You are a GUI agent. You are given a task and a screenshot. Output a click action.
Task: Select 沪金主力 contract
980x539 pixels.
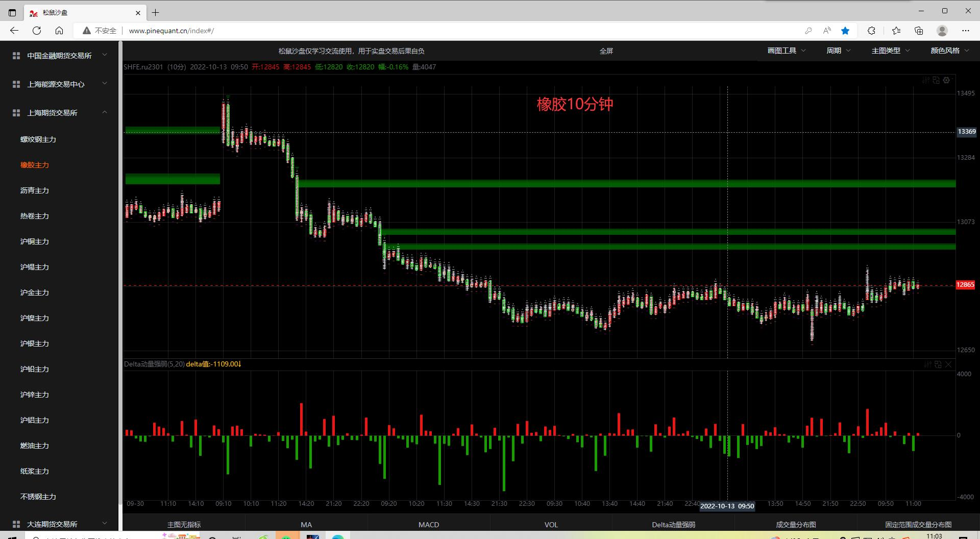(x=35, y=292)
